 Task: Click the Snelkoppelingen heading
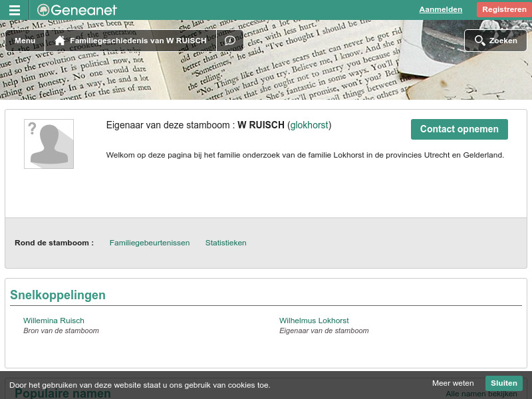[x=57, y=295]
